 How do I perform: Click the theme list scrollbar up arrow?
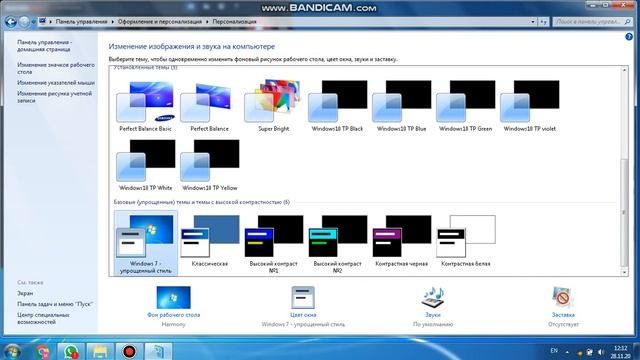coord(624,70)
